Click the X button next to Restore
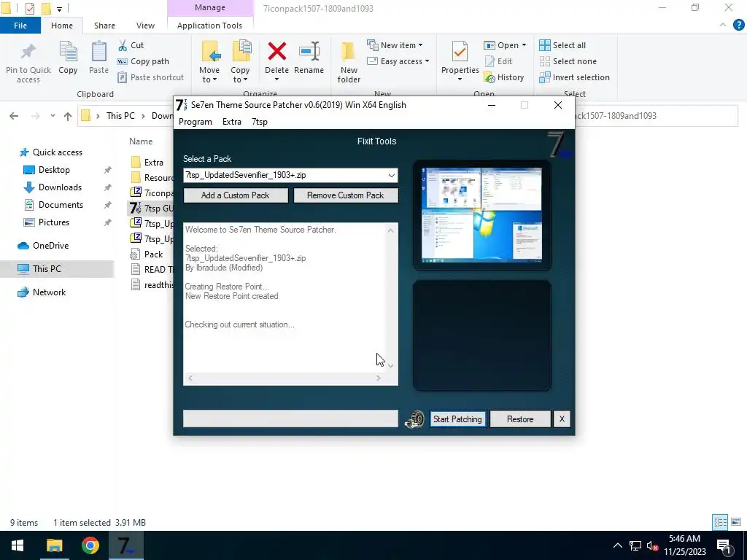The image size is (747, 560). tap(562, 419)
